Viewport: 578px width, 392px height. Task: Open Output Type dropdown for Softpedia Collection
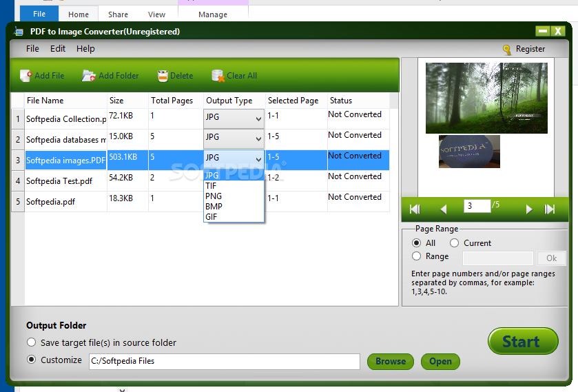pyautogui.click(x=234, y=118)
